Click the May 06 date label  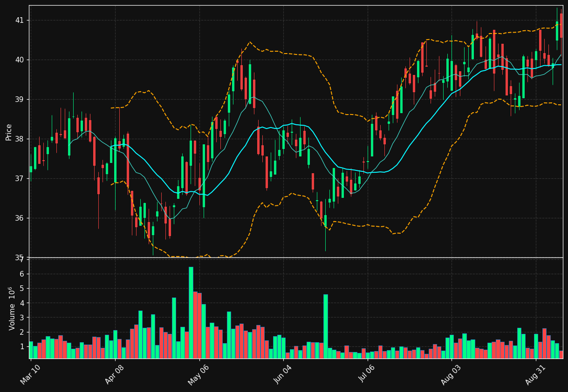pos(199,374)
